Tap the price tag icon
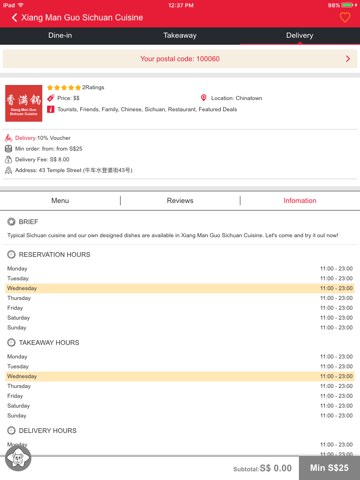The width and height of the screenshot is (360, 480). pos(51,98)
